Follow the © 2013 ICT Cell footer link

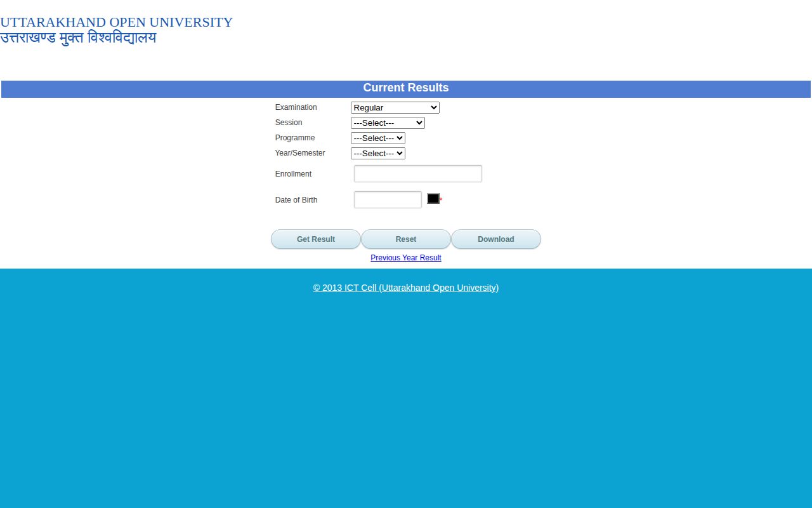[406, 288]
